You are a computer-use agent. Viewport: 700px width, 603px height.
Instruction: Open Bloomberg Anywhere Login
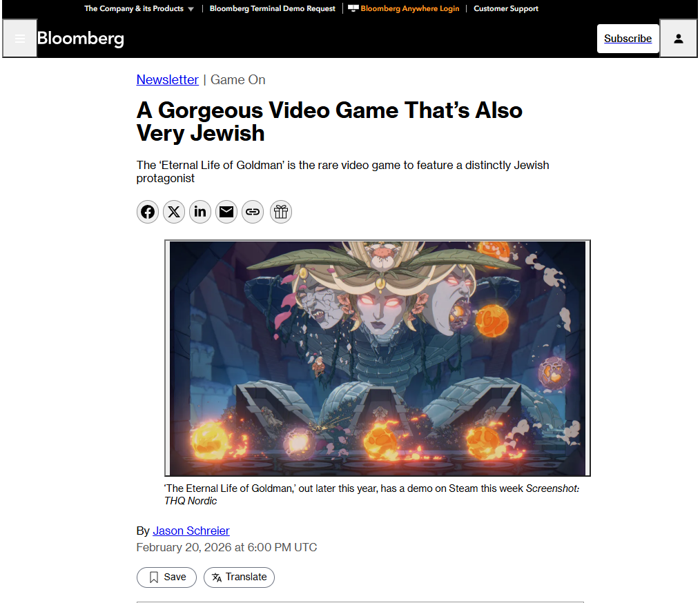(404, 8)
